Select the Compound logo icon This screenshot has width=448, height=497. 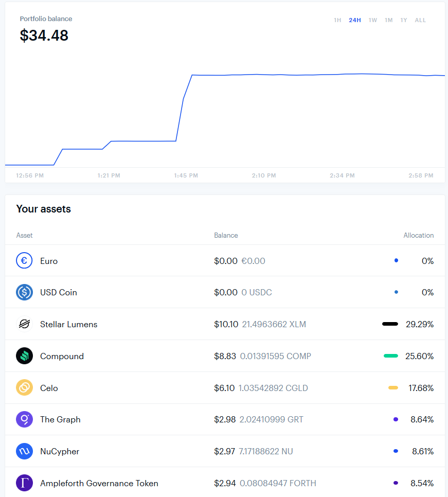pyautogui.click(x=24, y=356)
